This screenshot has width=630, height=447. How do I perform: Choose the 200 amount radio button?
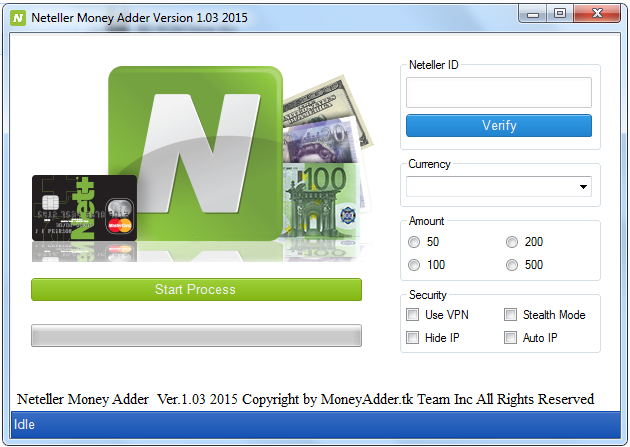[512, 242]
